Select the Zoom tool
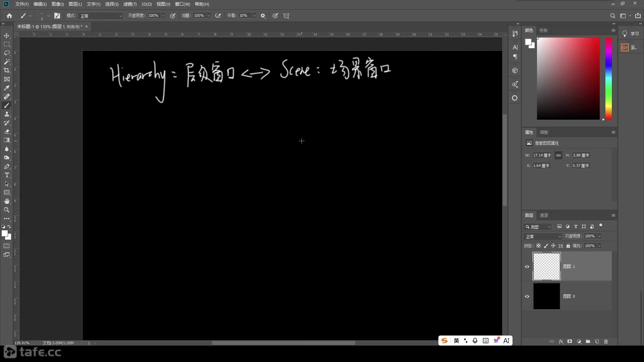The height and width of the screenshot is (362, 644). pos(7,210)
